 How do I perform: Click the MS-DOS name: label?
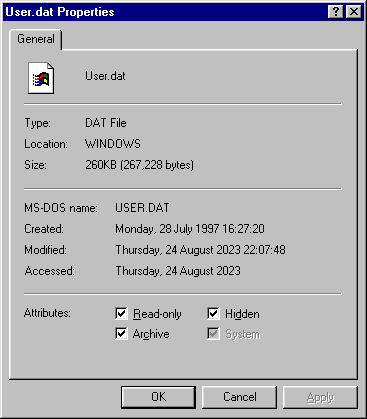61,208
